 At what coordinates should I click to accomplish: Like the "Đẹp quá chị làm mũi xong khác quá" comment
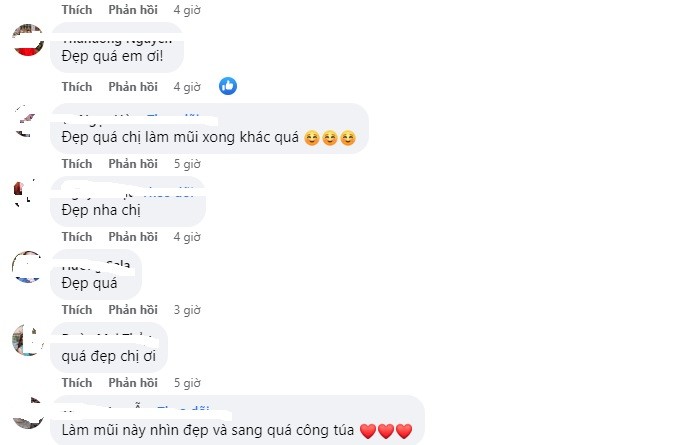pyautogui.click(x=76, y=164)
